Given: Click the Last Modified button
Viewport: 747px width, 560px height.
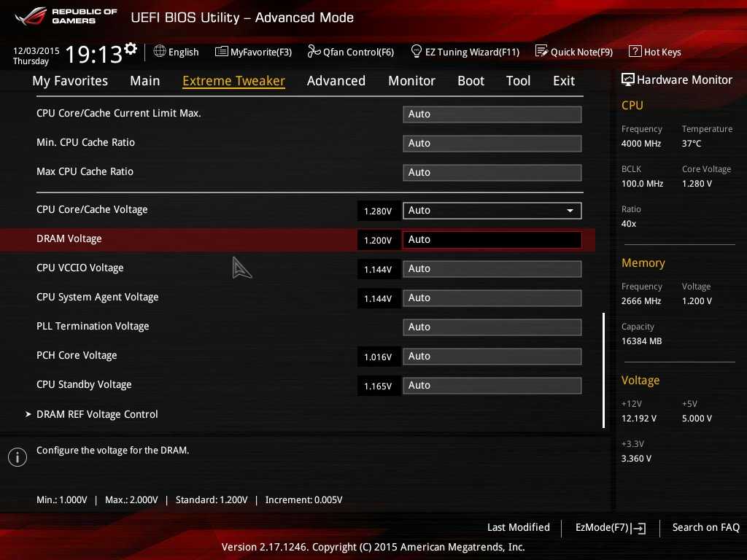Looking at the screenshot, I should [x=518, y=527].
